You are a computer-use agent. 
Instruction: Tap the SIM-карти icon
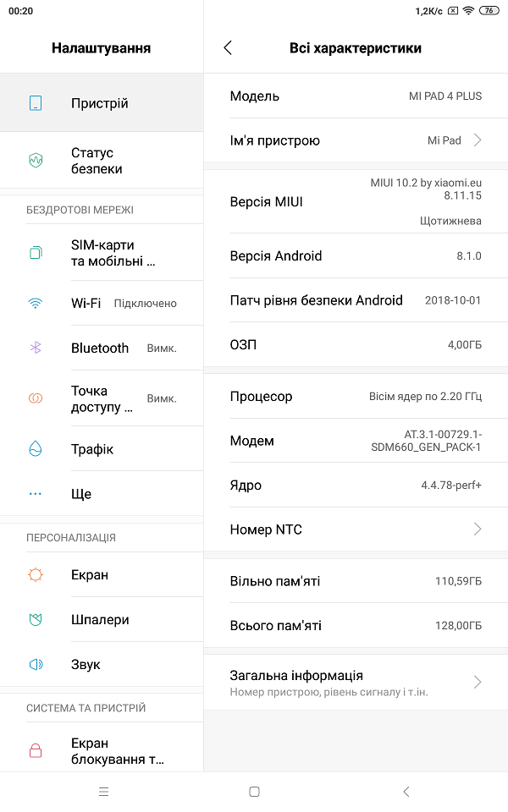(36, 253)
